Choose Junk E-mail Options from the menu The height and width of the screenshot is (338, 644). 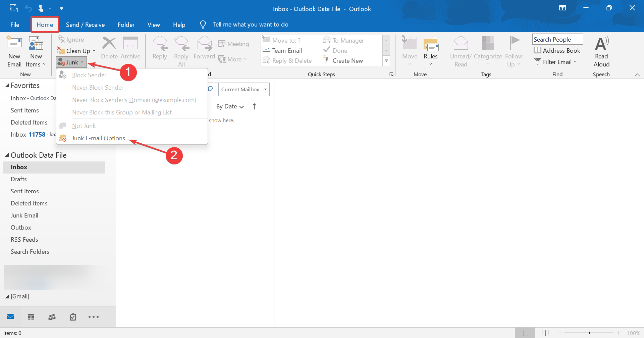pyautogui.click(x=132, y=138)
